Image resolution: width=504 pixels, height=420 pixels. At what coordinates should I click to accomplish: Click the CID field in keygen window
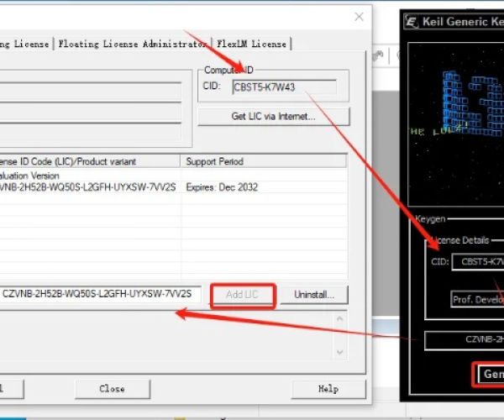477,262
